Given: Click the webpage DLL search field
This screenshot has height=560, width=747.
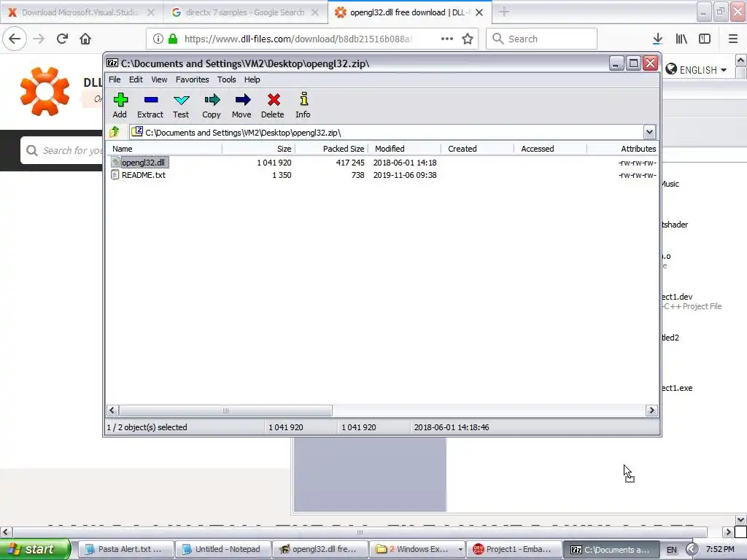Looking at the screenshot, I should coord(62,150).
